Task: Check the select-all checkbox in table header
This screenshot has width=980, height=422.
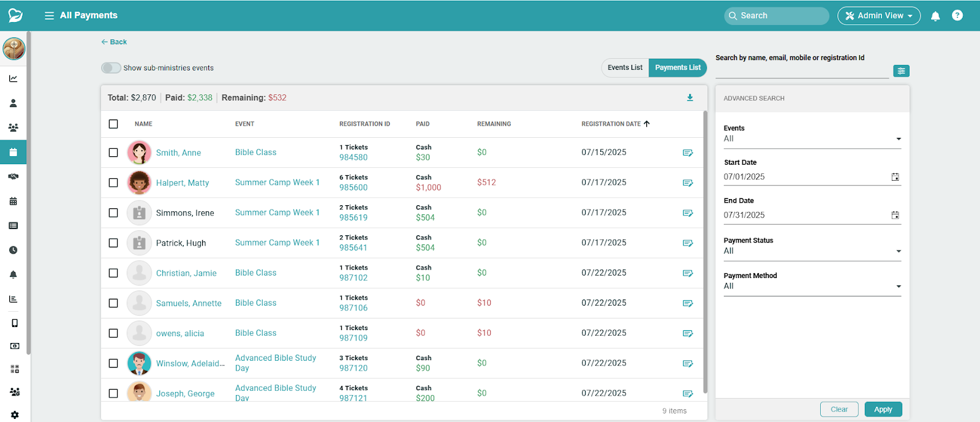Action: [113, 124]
